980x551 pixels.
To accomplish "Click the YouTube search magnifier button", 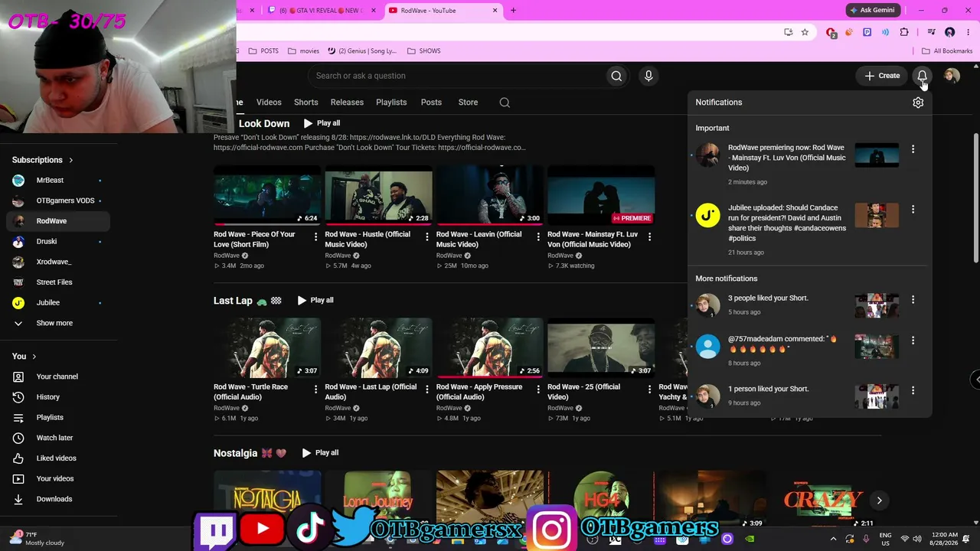I will click(616, 76).
